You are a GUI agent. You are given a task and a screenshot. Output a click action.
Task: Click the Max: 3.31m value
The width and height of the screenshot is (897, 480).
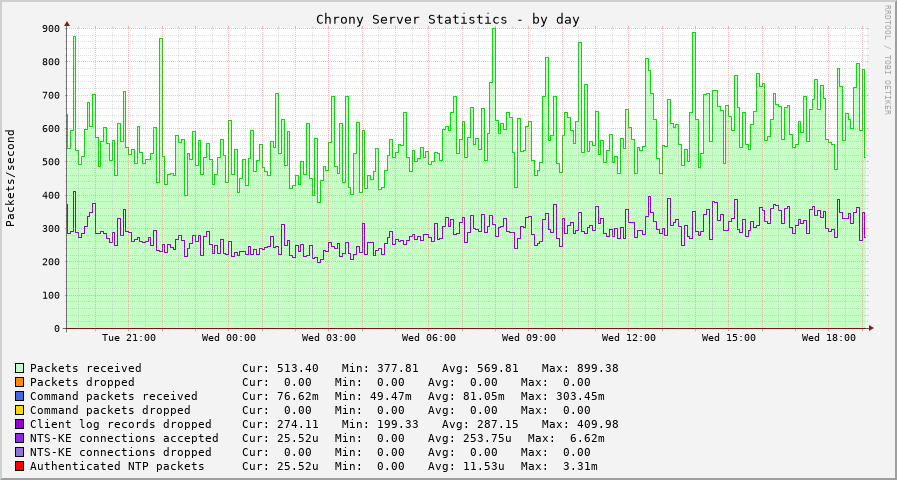(x=559, y=466)
